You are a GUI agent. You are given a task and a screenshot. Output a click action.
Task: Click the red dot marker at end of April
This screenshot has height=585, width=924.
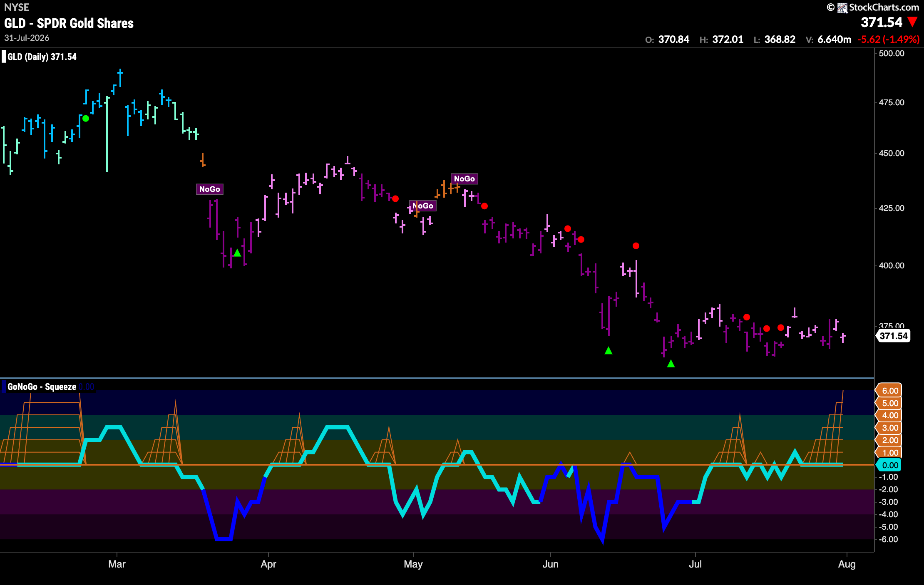coord(395,199)
